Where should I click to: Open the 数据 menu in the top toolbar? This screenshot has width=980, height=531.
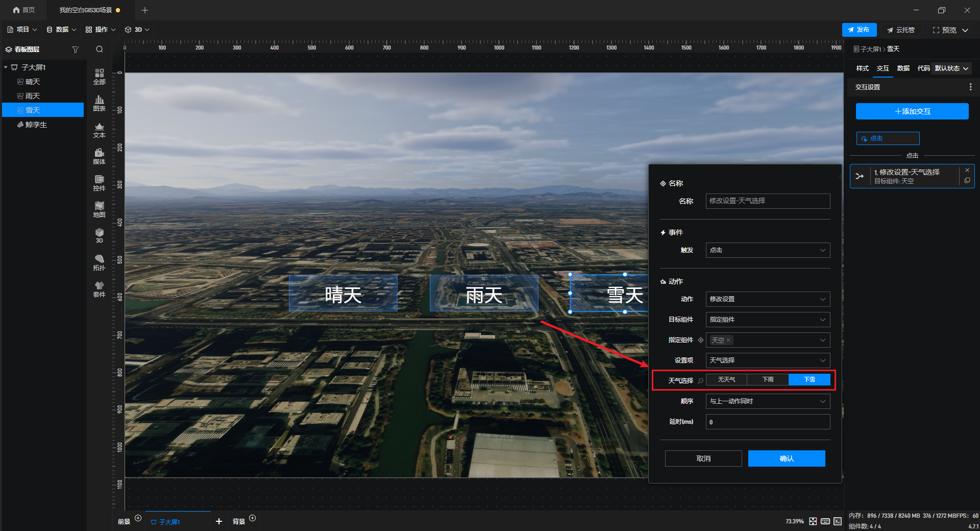[61, 30]
